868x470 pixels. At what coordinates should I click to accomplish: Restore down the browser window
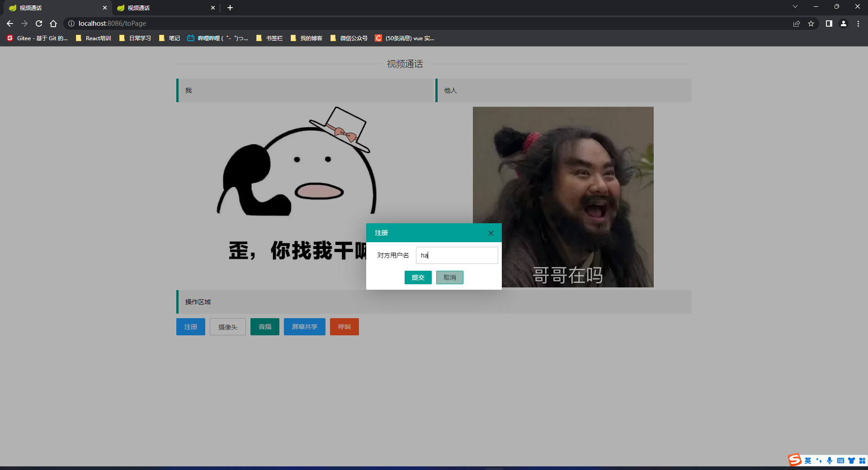click(837, 6)
